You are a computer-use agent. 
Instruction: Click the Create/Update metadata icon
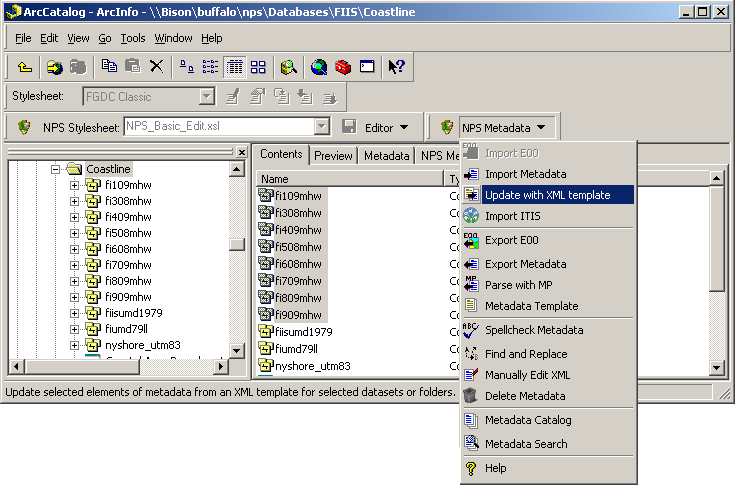point(281,97)
